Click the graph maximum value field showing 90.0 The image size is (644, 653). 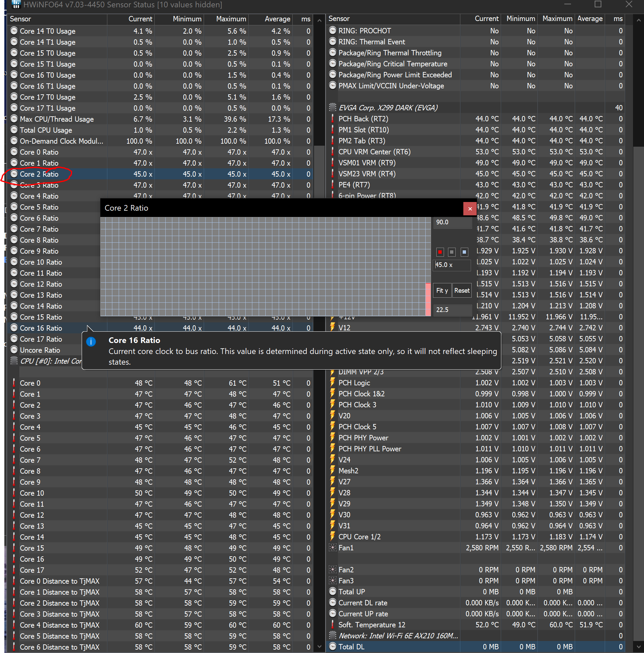(452, 222)
